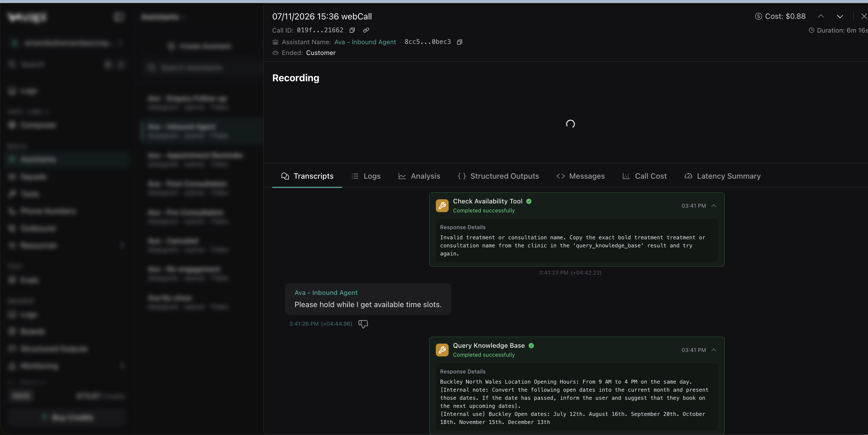Screen dimensions: 868x435
Task: Click the Query Knowledge Base wrench icon
Action: pyautogui.click(x=442, y=350)
